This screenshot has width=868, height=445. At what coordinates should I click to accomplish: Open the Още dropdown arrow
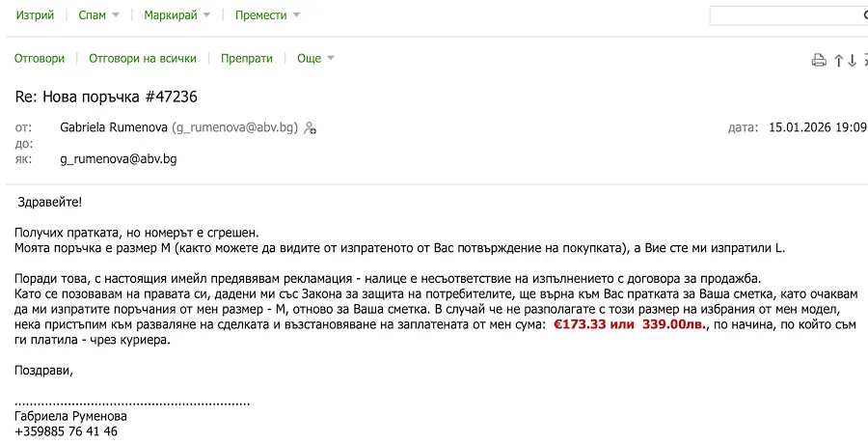331,59
